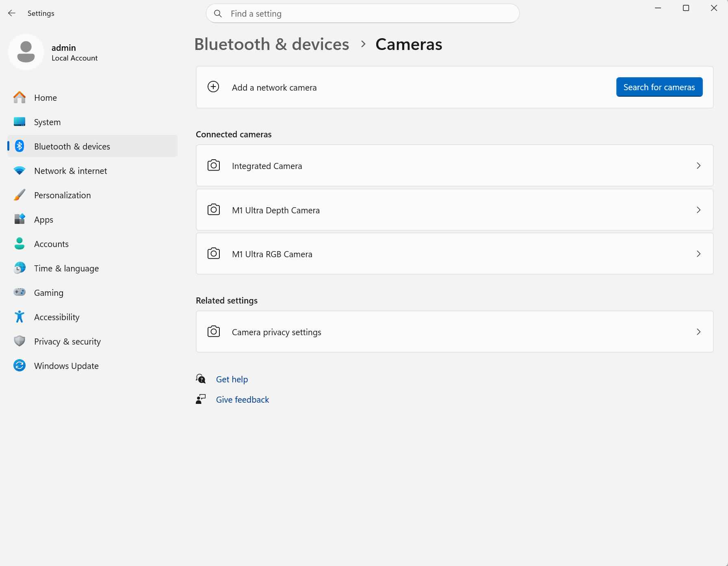The height and width of the screenshot is (566, 728).
Task: Click the Give feedback person icon
Action: [x=201, y=399]
